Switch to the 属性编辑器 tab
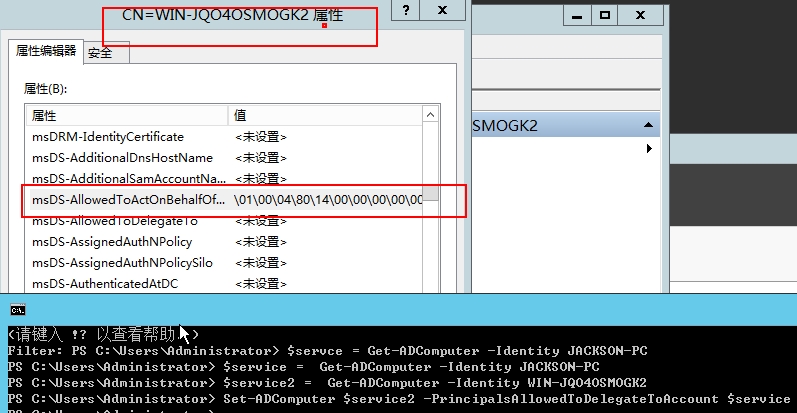 point(45,52)
